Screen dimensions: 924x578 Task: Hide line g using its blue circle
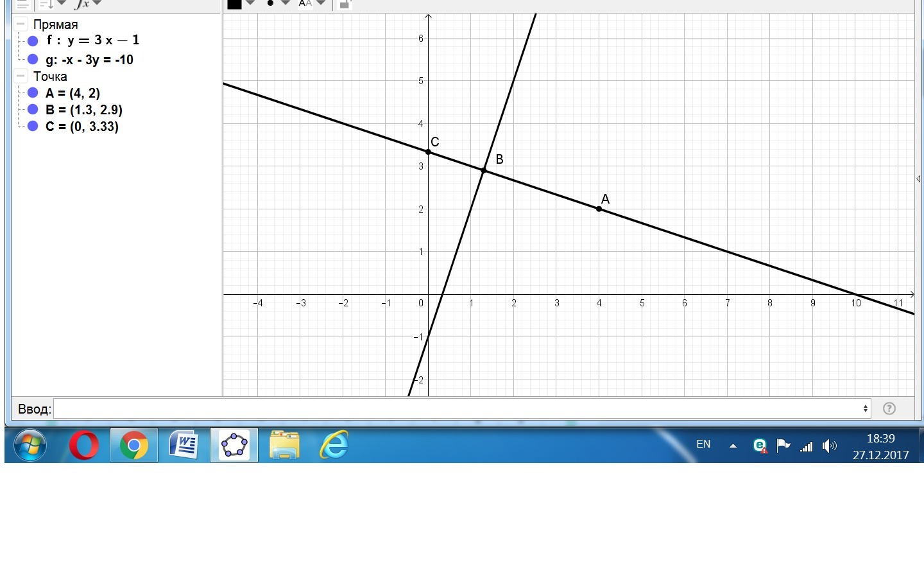click(33, 60)
